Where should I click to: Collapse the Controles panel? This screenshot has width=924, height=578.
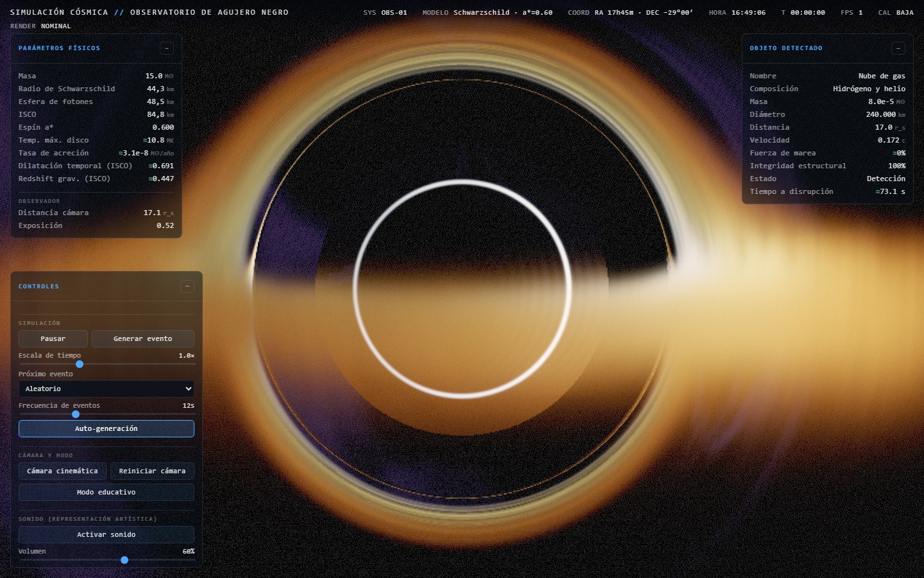(x=187, y=286)
